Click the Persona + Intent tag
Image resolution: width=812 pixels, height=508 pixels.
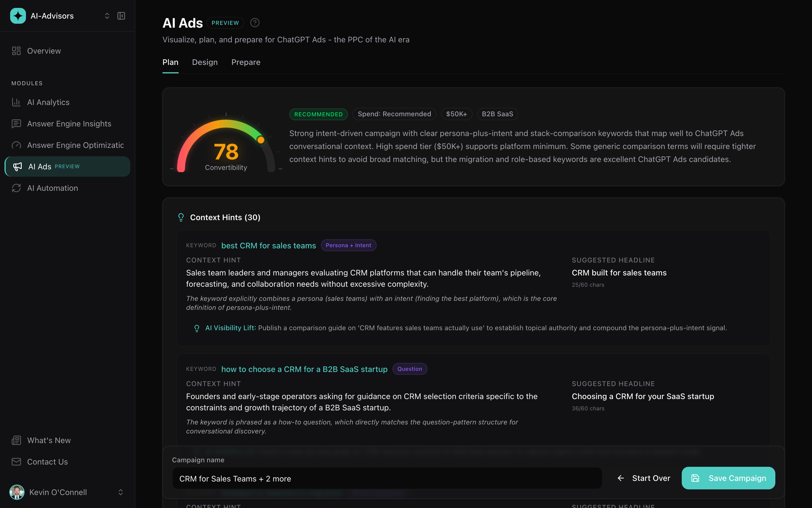click(348, 245)
